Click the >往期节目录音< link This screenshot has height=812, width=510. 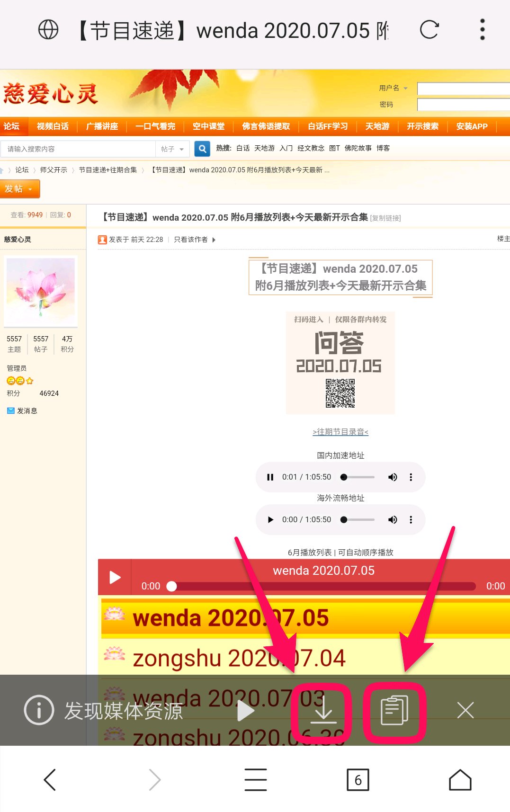click(340, 432)
